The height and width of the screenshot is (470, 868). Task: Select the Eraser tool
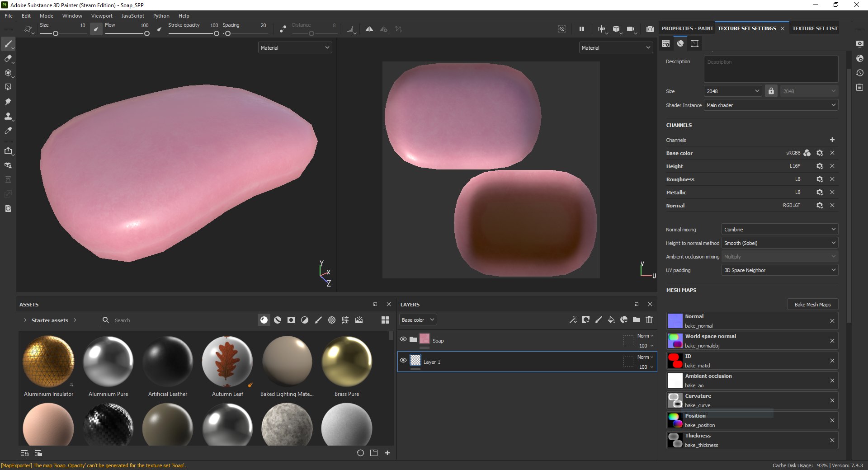pyautogui.click(x=8, y=58)
